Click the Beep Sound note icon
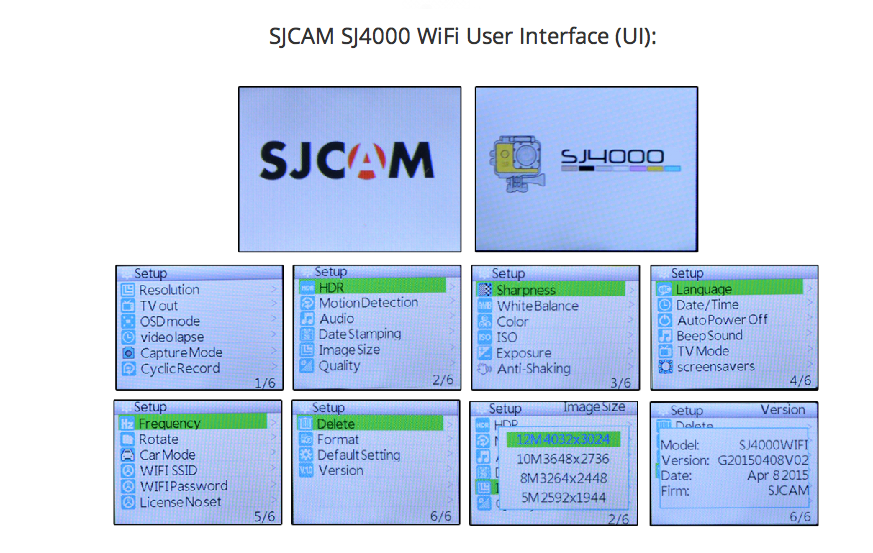This screenshot has height=553, width=873. (x=664, y=336)
